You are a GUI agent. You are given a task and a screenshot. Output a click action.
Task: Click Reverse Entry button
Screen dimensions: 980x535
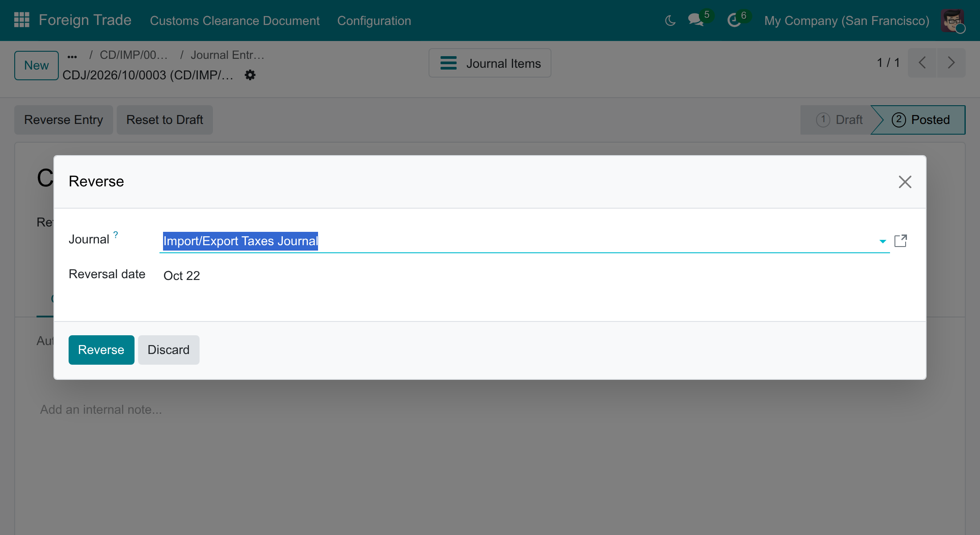coord(63,120)
